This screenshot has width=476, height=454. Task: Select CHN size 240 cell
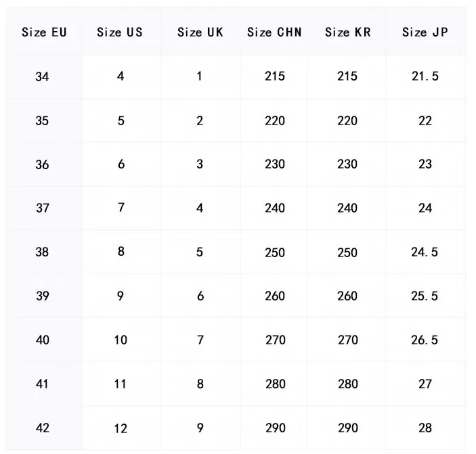pyautogui.click(x=275, y=208)
